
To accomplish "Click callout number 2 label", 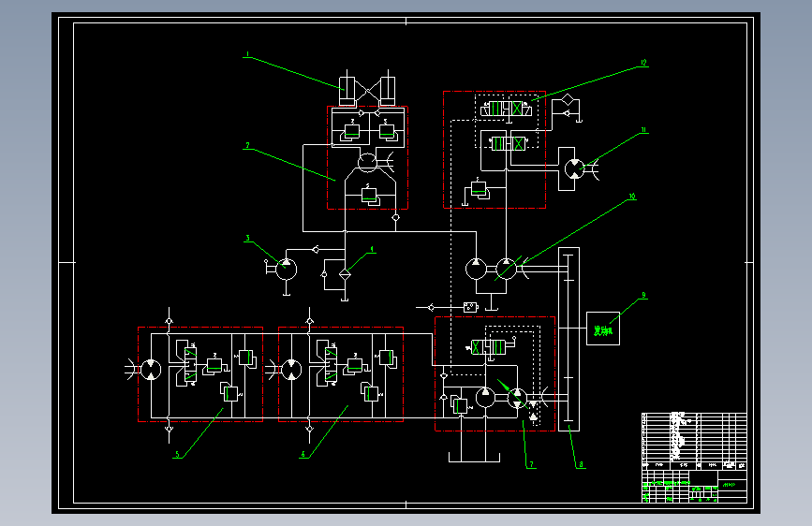I will [247, 145].
